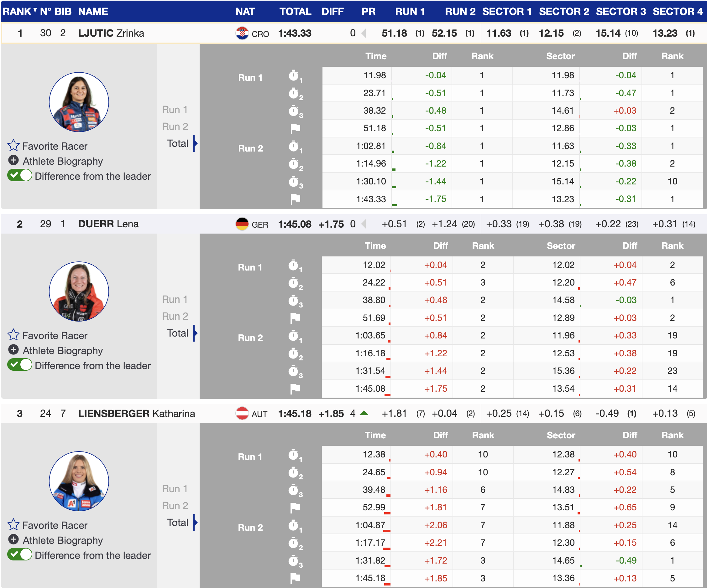Screen dimensions: 707x588
Task: Click Favorite Racer star for Liensberger
Action: click(13, 525)
